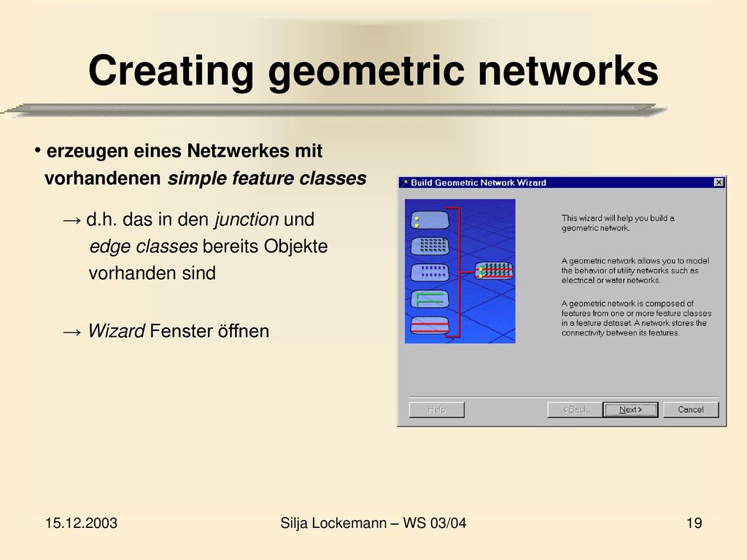
Task: Click the date '15.12.2003' in footer
Action: [x=82, y=523]
